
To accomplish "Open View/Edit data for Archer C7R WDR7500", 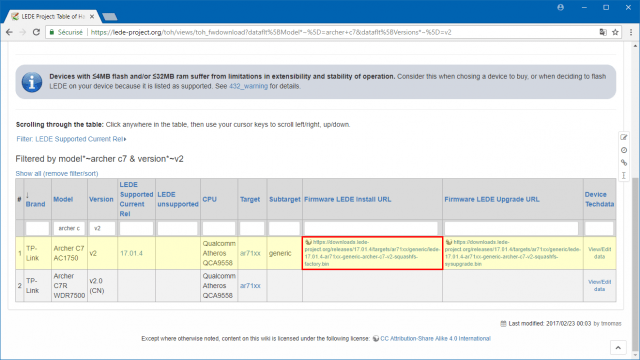I will tap(600, 286).
